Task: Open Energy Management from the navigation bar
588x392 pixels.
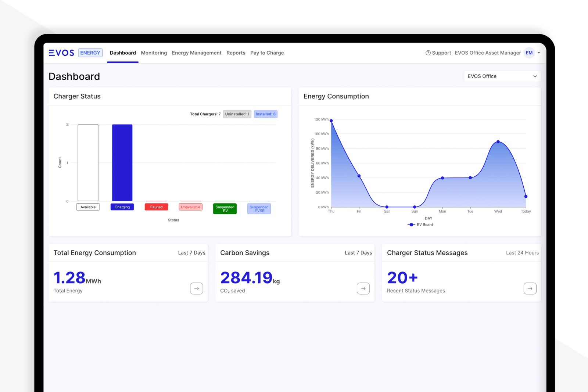Action: pyautogui.click(x=197, y=53)
